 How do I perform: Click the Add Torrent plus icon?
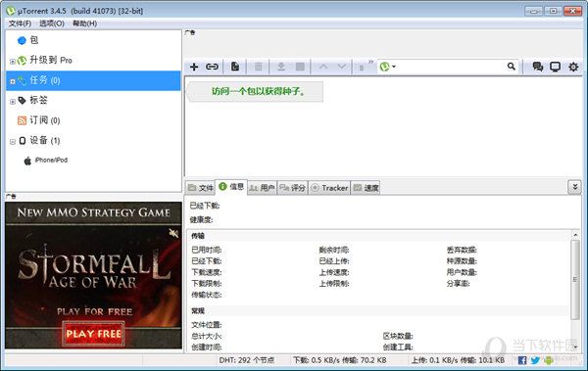point(194,67)
